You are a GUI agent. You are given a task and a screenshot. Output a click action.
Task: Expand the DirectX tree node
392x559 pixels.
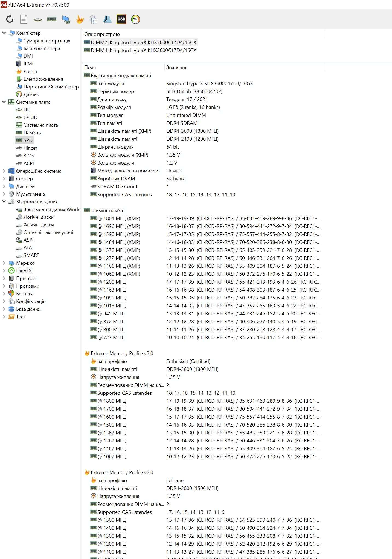tap(4, 270)
